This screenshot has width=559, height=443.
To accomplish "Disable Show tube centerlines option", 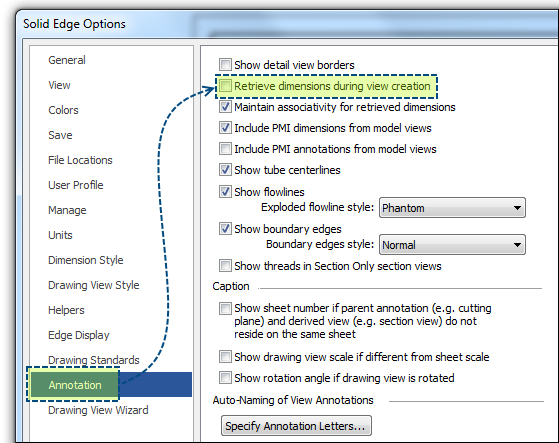I will tap(225, 170).
